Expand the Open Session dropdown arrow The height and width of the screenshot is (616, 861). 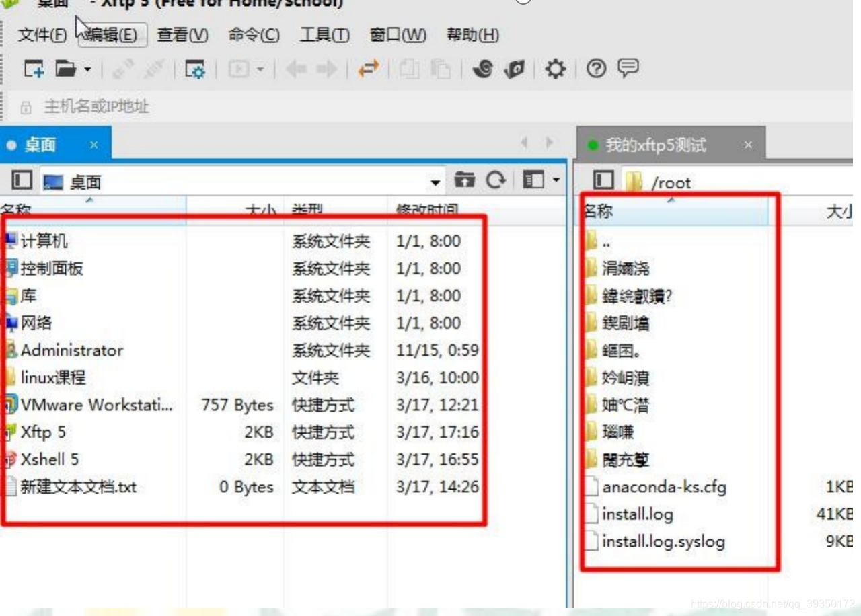(87, 69)
